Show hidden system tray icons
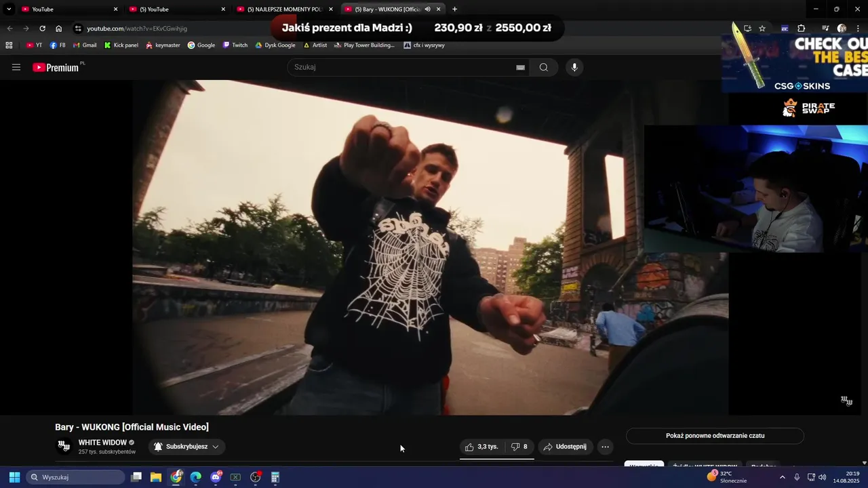This screenshot has width=868, height=488. tap(782, 477)
